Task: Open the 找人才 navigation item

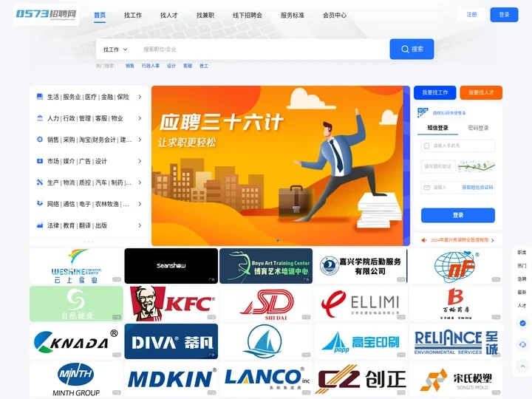Action: tap(169, 16)
